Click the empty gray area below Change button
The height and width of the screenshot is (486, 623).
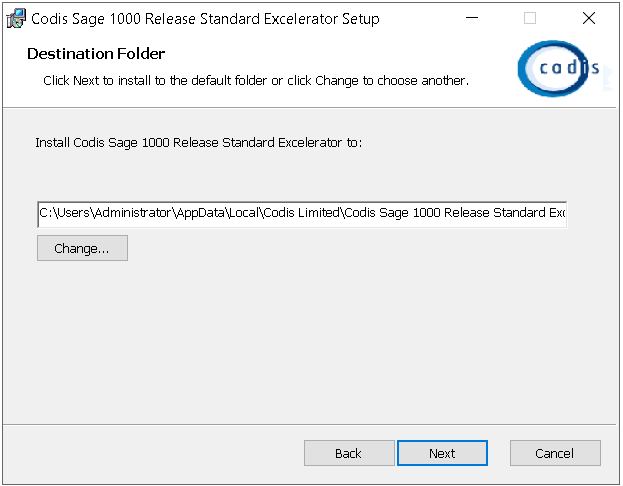click(310, 342)
